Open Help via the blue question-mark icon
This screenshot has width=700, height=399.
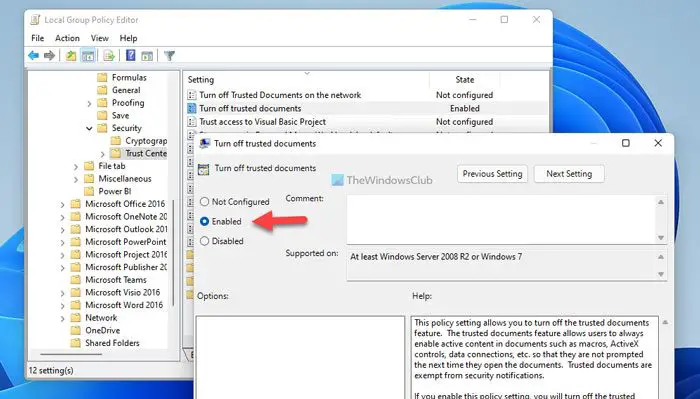point(130,55)
